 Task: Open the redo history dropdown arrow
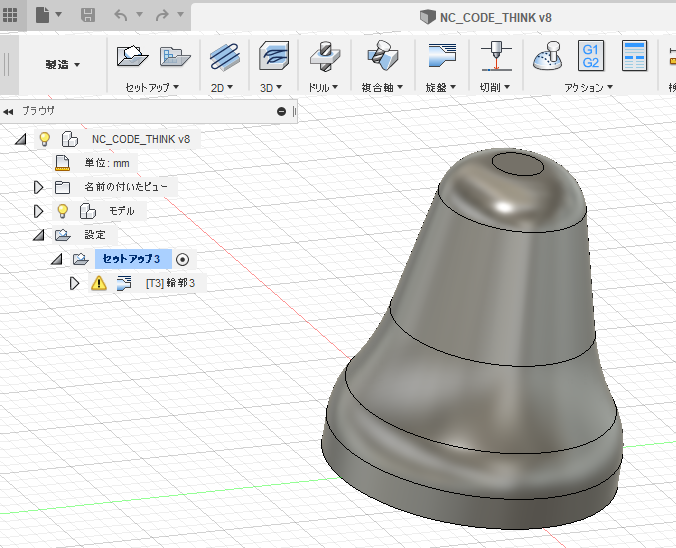coord(181,14)
